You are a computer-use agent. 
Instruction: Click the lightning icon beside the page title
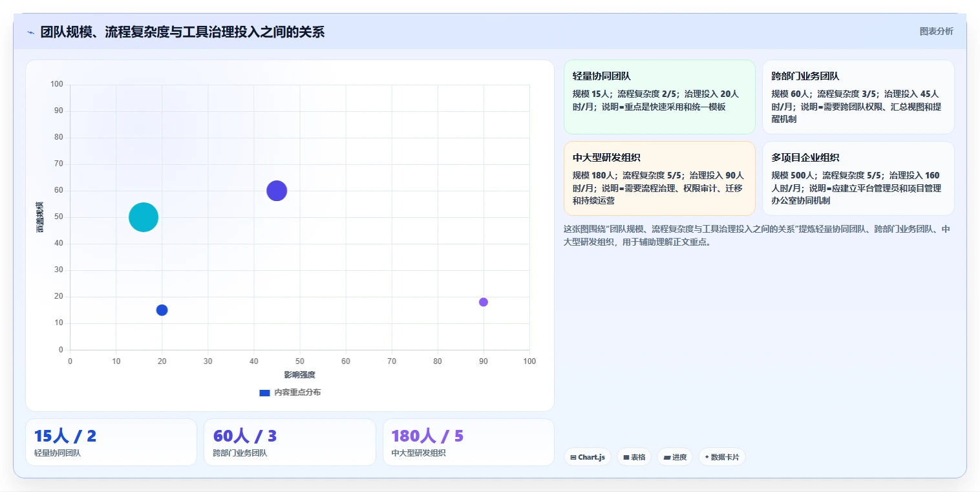click(x=30, y=32)
